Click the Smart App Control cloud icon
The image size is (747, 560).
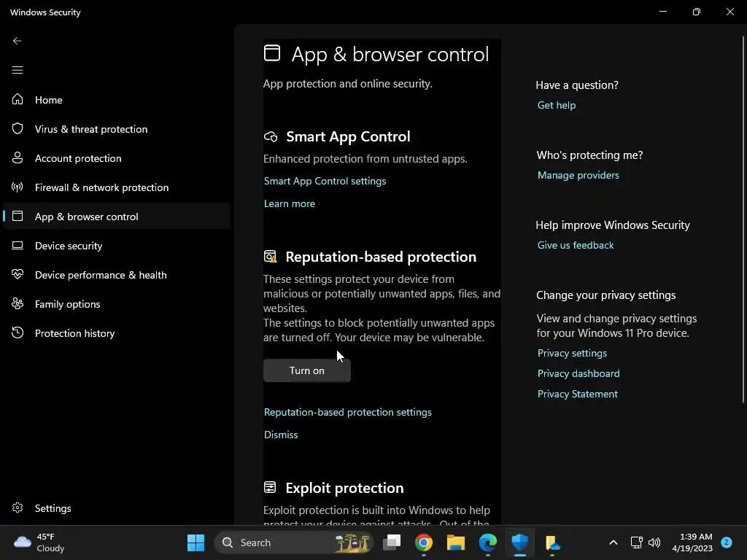[x=271, y=136]
